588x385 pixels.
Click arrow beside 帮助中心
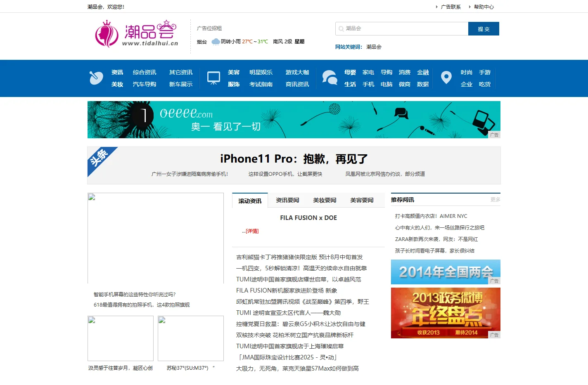coord(470,7)
